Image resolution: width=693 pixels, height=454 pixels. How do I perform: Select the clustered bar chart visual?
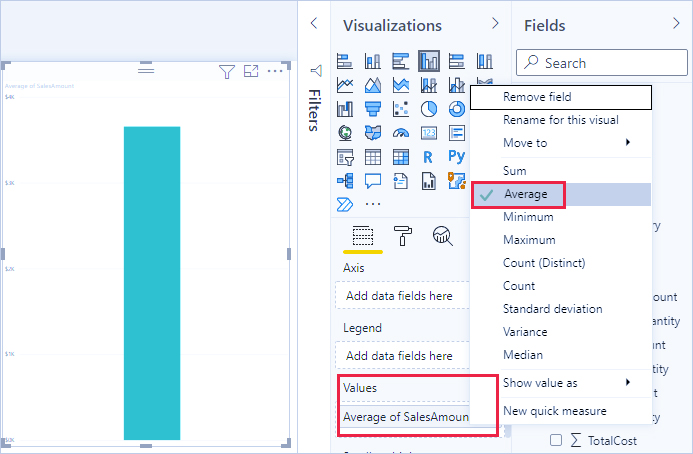point(400,61)
